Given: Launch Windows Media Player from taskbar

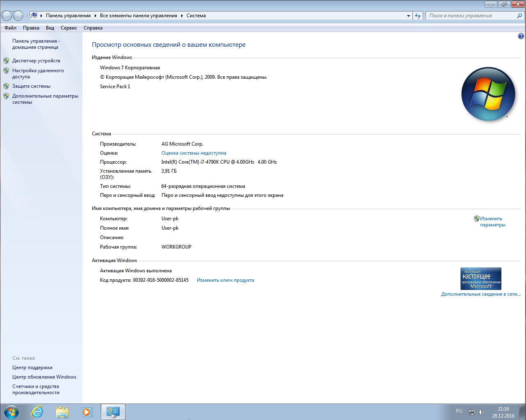Looking at the screenshot, I should coord(87,412).
